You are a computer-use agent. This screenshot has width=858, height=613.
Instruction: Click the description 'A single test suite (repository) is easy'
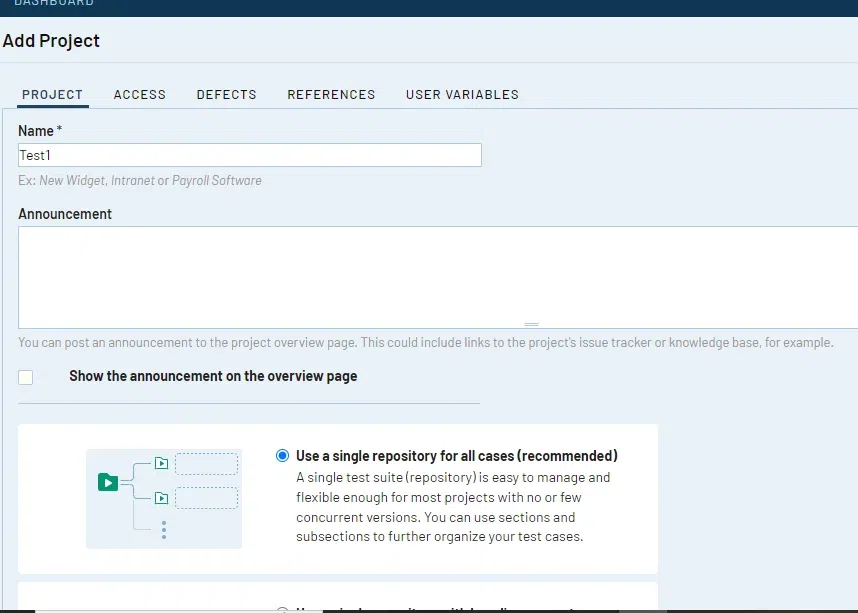coord(453,507)
